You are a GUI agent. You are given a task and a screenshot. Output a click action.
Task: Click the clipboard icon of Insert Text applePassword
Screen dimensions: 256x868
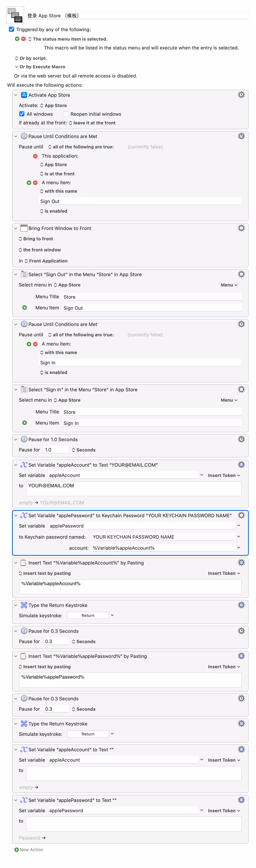click(x=24, y=656)
